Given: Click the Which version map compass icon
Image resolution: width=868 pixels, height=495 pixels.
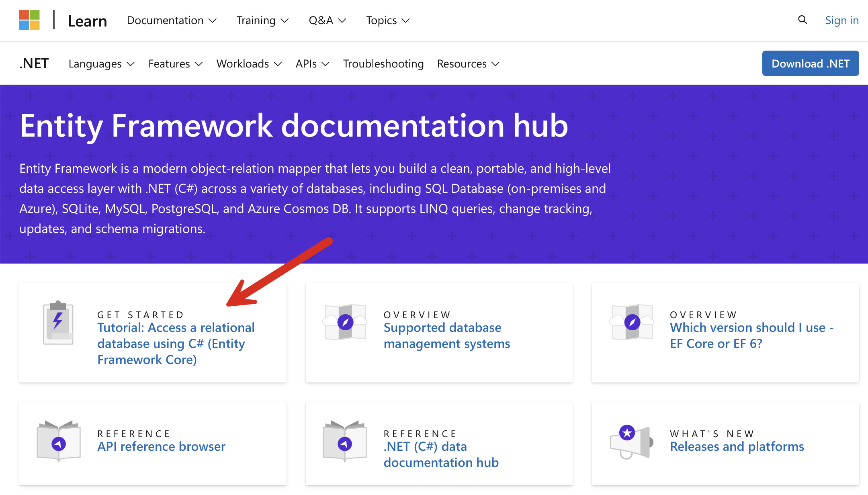Looking at the screenshot, I should click(x=632, y=322).
